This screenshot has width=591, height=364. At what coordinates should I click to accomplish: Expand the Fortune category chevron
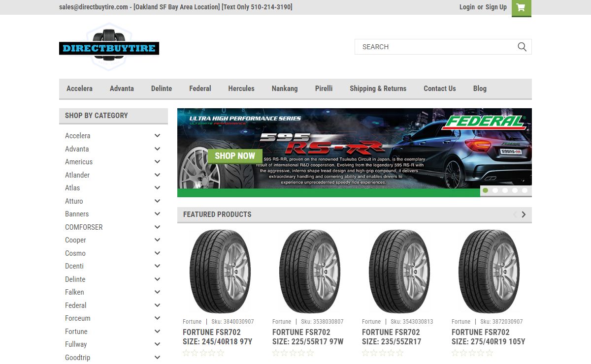tap(157, 331)
